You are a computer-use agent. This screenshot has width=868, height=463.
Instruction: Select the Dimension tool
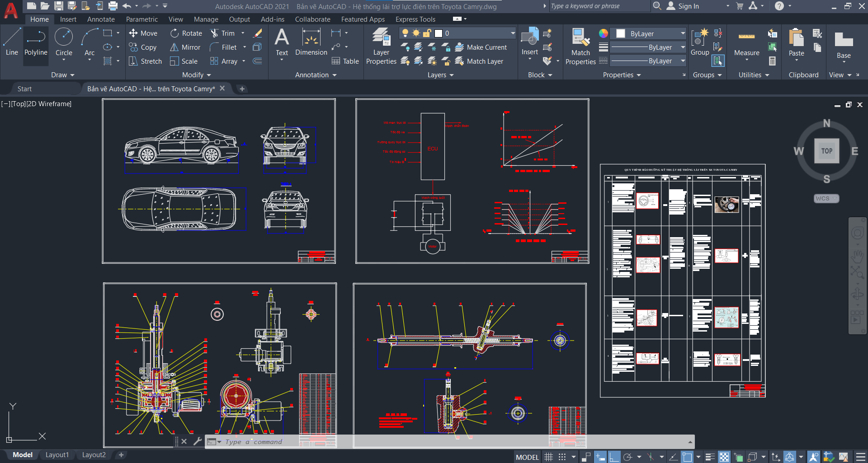click(x=311, y=42)
